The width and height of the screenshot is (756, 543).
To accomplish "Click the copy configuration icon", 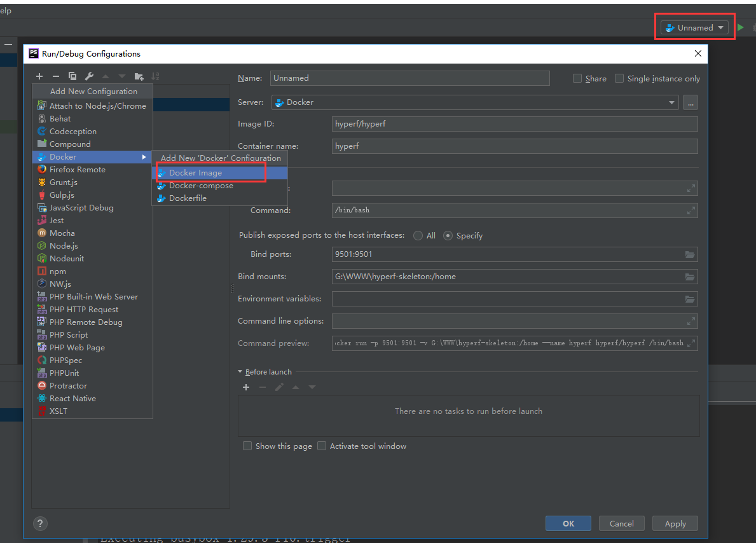I will click(x=72, y=76).
